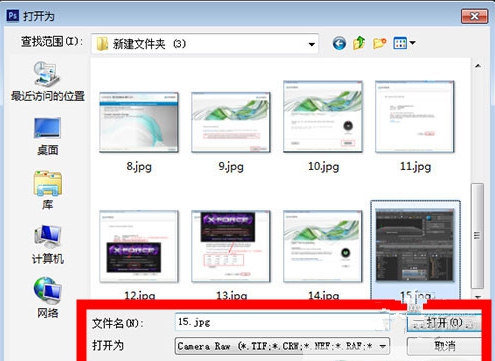Create a new folder icon
The width and height of the screenshot is (495, 361).
380,43
